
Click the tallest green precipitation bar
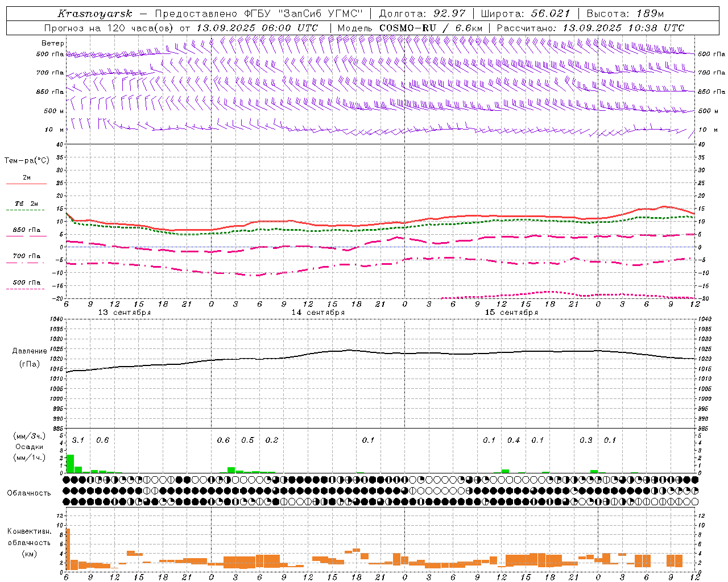(70, 464)
